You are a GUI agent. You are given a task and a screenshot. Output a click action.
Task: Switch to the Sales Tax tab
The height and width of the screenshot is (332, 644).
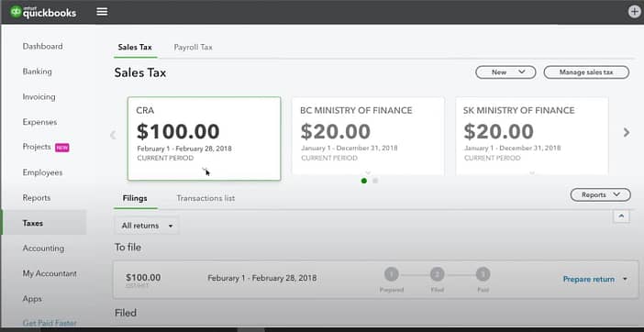(x=135, y=47)
